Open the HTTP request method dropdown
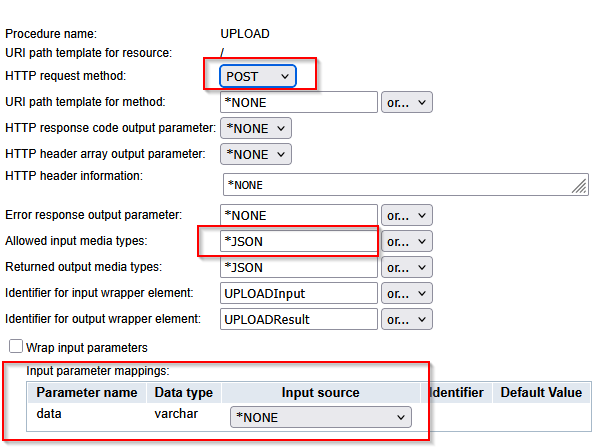This screenshot has height=447, width=615. (257, 76)
